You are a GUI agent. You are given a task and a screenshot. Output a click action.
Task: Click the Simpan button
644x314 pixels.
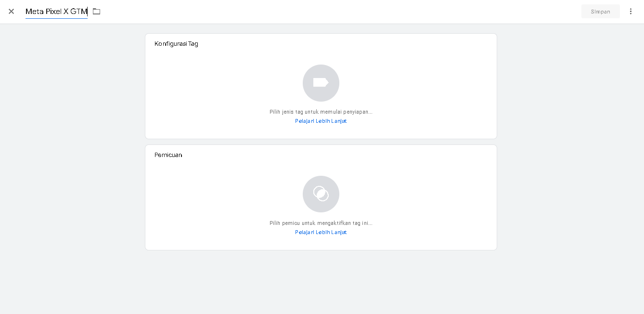click(600, 12)
